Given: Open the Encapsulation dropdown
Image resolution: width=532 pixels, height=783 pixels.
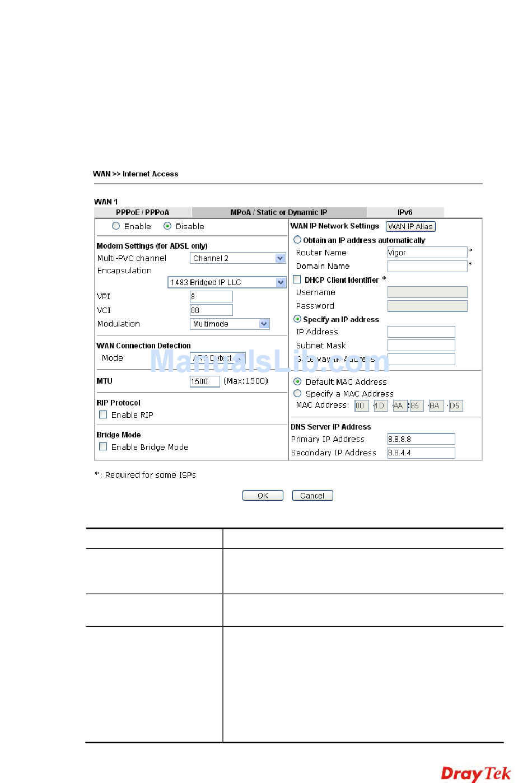Looking at the screenshot, I should point(227,282).
